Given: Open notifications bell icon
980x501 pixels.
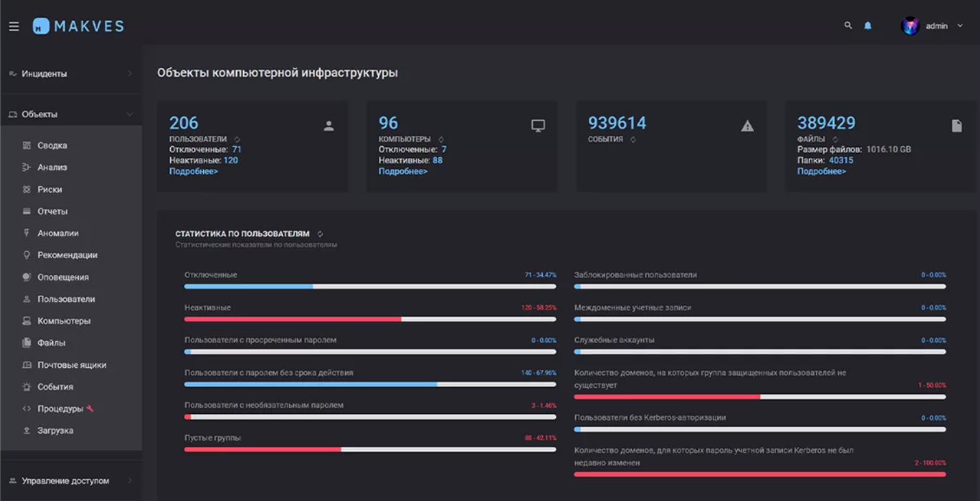Looking at the screenshot, I should 867,25.
